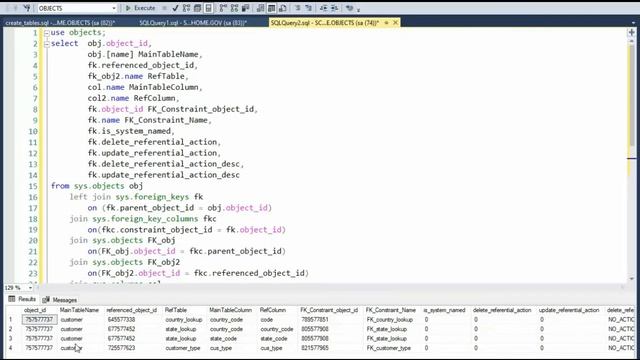Click the RefTable column header

(x=176, y=310)
